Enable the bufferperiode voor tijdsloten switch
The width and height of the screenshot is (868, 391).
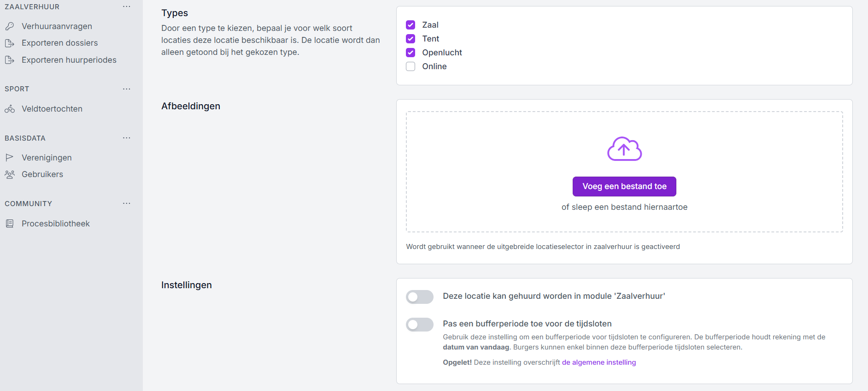419,325
